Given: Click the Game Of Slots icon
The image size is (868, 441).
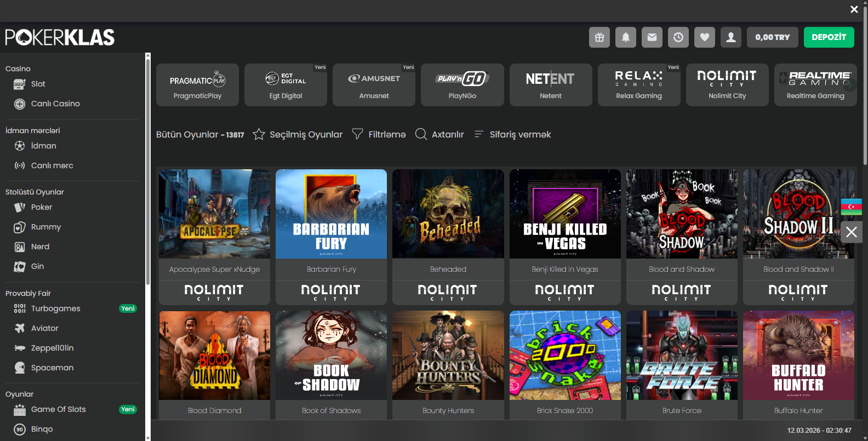Looking at the screenshot, I should (x=20, y=409).
